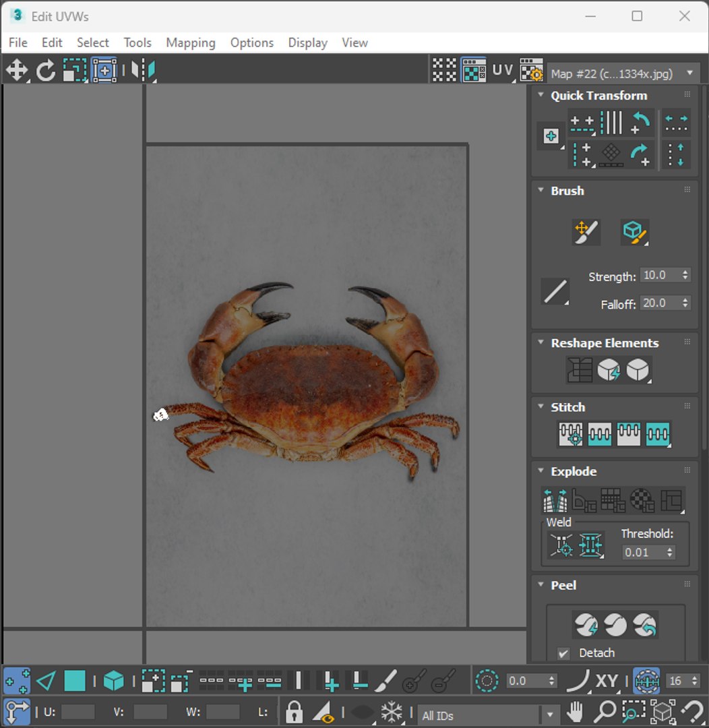The width and height of the screenshot is (709, 728).
Task: Collapse the Quick Transform rollout
Action: [541, 94]
